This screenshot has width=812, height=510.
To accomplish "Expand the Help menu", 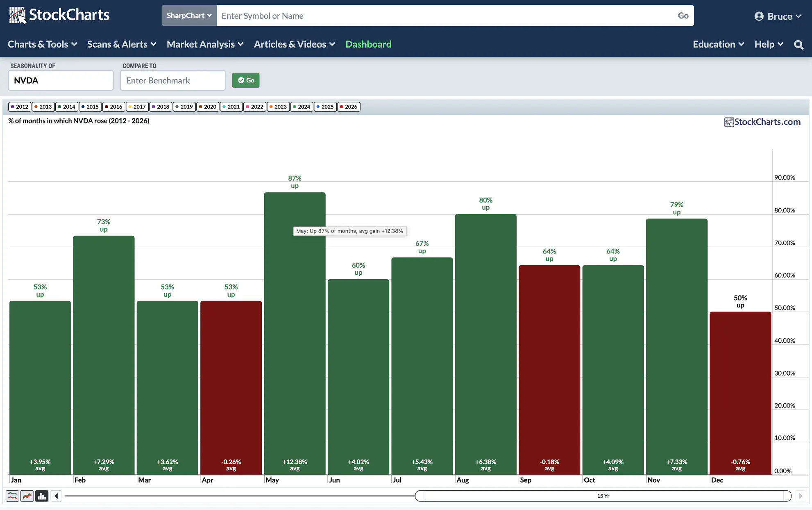I will coord(769,44).
